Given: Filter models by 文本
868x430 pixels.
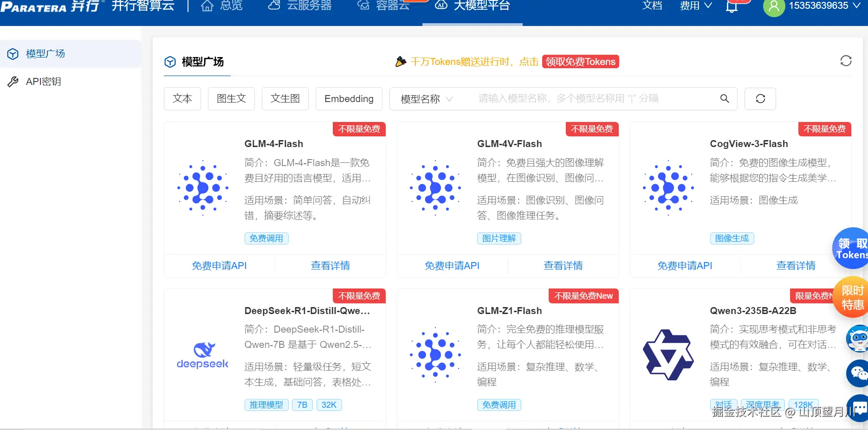Looking at the screenshot, I should click(182, 99).
